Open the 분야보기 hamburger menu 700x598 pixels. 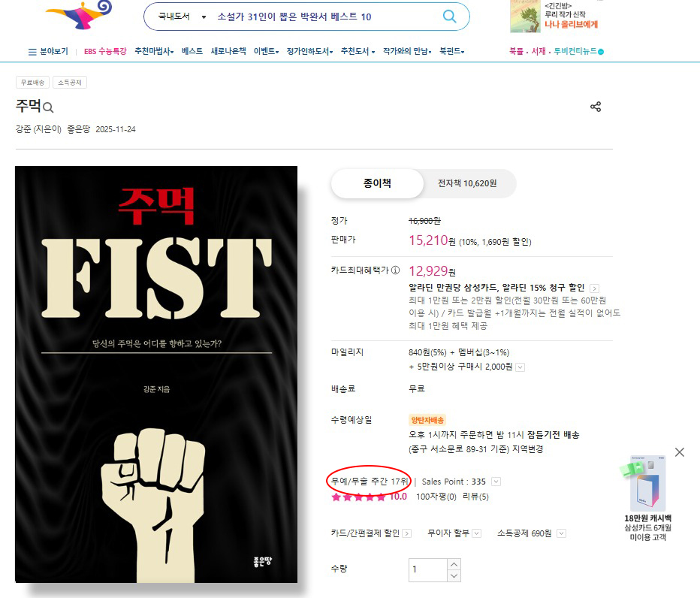[x=48, y=51]
